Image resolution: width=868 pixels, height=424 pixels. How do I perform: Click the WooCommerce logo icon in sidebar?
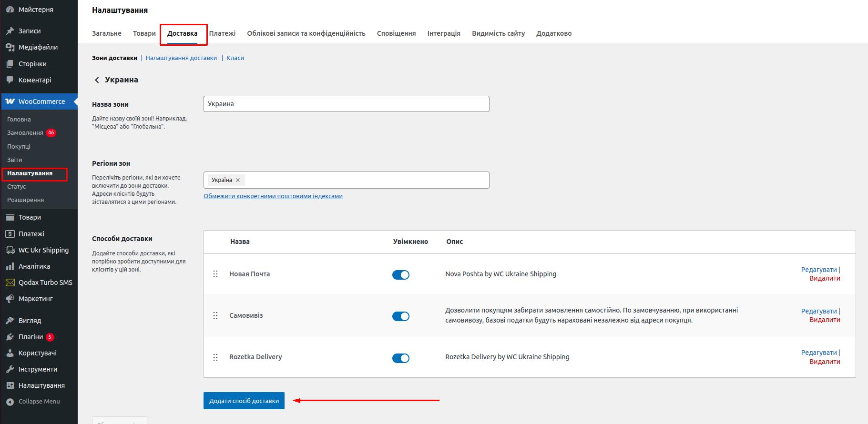pyautogui.click(x=10, y=101)
